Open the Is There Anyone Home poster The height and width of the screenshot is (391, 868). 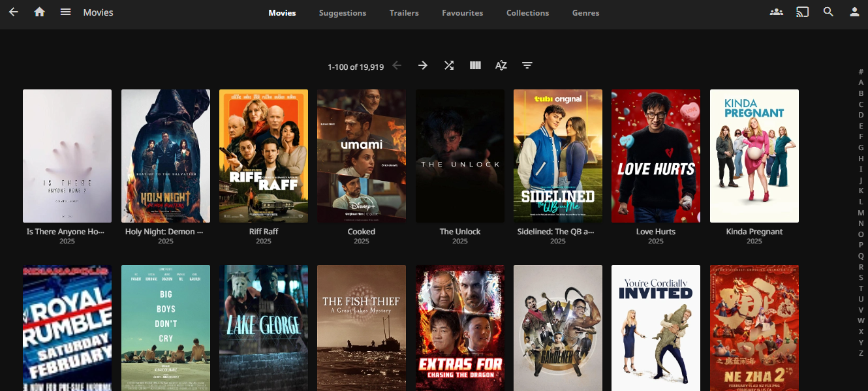coord(67,156)
